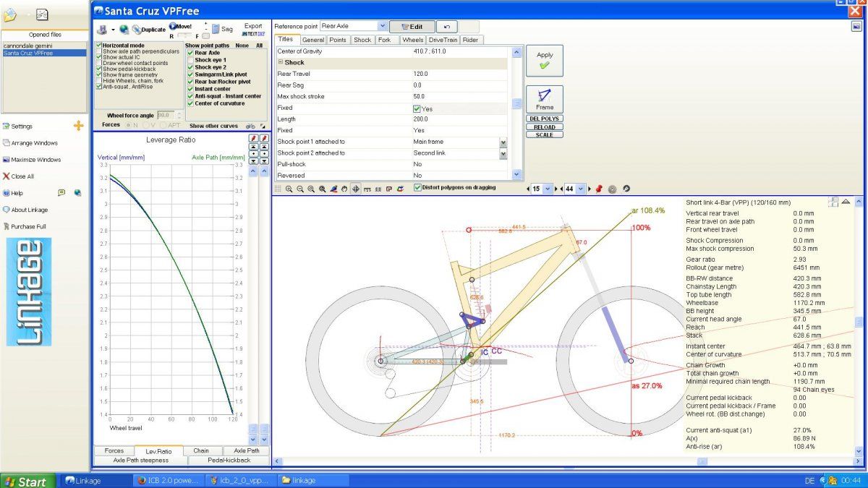Toggle Shock eye 1 point path
868x488 pixels.
pos(190,60)
